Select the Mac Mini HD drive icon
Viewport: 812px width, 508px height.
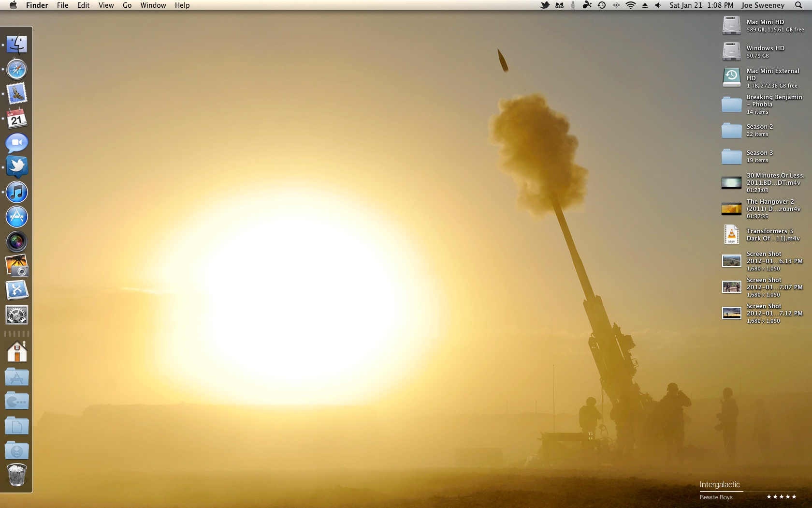tap(731, 26)
